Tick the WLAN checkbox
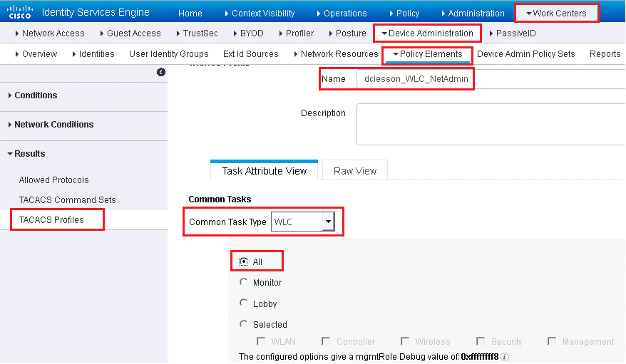 (261, 342)
